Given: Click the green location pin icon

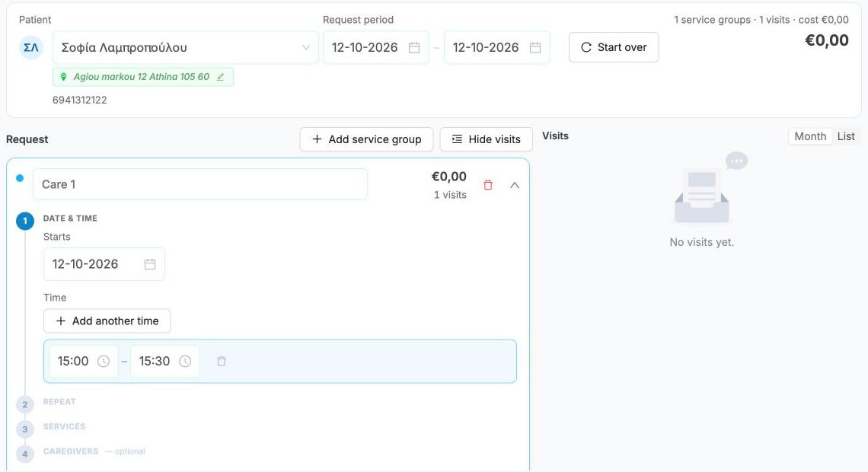Looking at the screenshot, I should click(63, 77).
